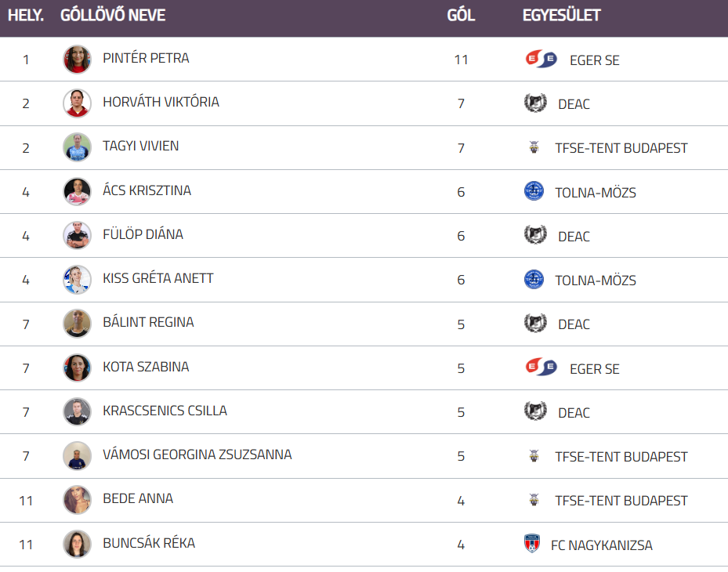
Task: Click the Tolna-Mözs badge next to Kiss Gréta Anett
Action: [534, 280]
